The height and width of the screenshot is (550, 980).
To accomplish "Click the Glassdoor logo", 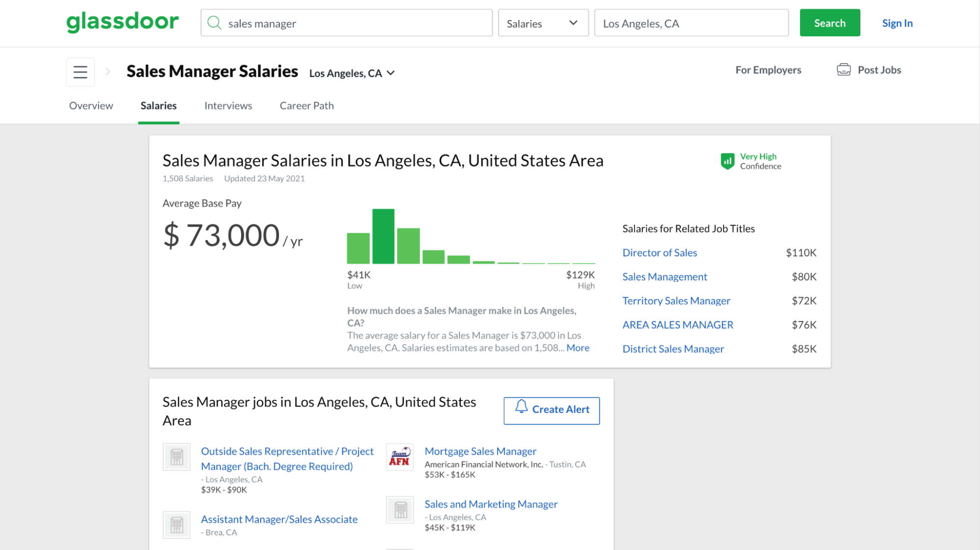I will click(123, 22).
